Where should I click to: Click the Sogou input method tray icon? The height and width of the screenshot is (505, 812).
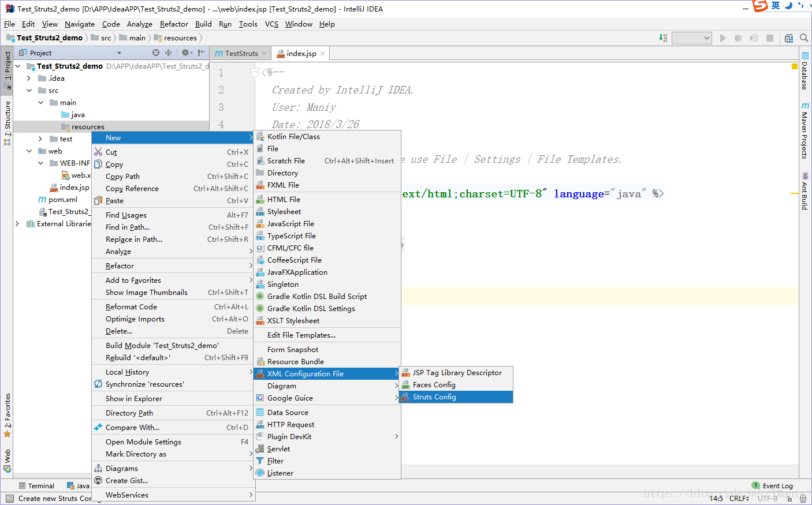[761, 6]
